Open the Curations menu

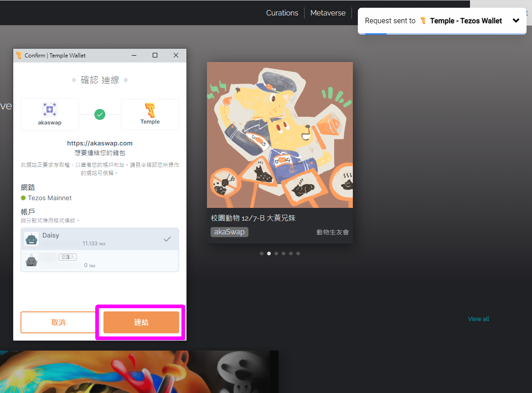point(282,13)
